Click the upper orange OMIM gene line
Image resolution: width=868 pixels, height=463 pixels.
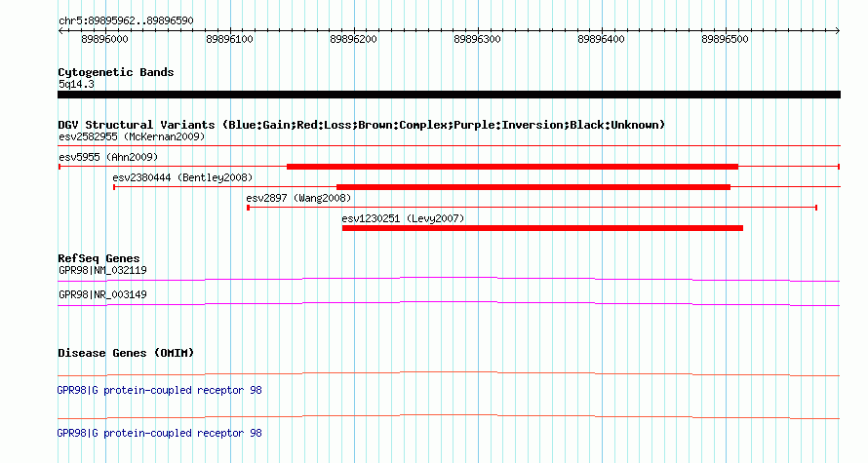click(x=449, y=374)
